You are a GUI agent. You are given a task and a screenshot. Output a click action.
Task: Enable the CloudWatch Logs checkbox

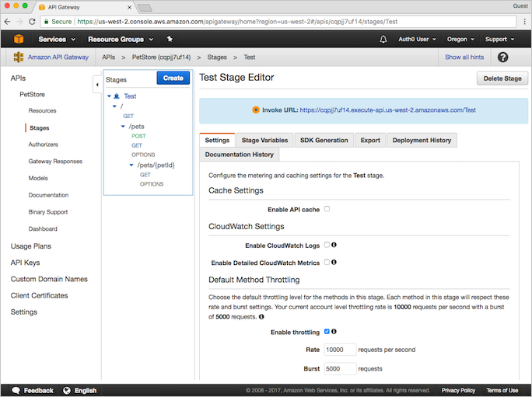click(x=327, y=245)
